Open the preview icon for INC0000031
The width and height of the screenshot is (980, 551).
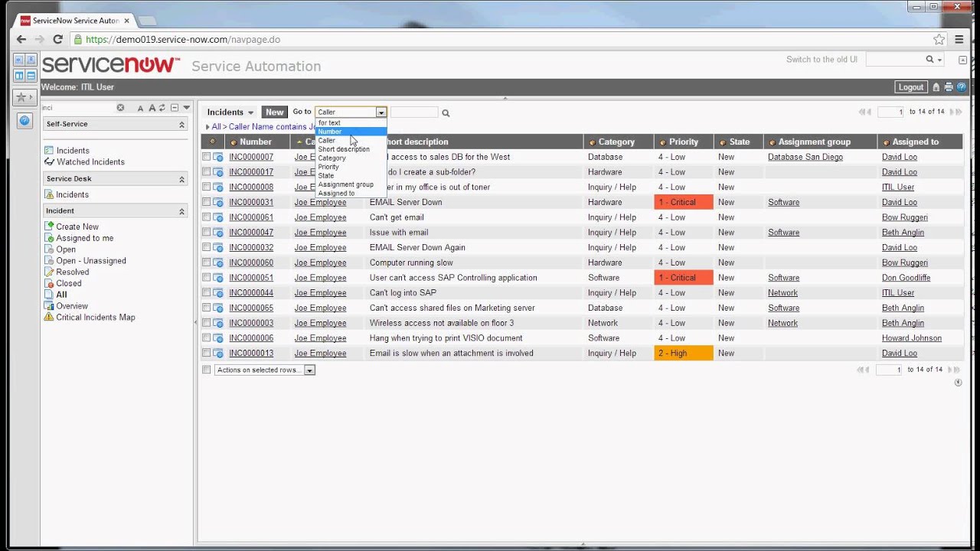click(x=218, y=203)
